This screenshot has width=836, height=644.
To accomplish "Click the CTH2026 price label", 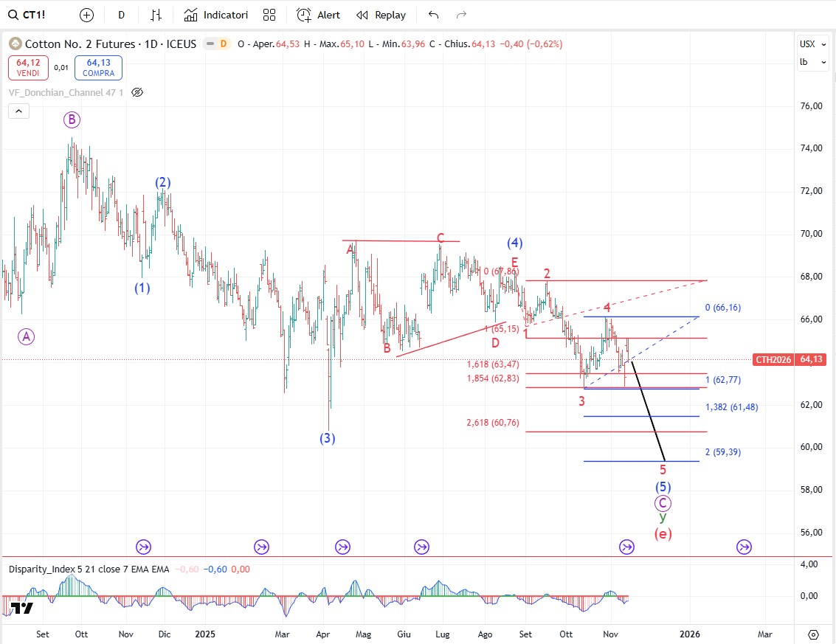I will click(773, 359).
